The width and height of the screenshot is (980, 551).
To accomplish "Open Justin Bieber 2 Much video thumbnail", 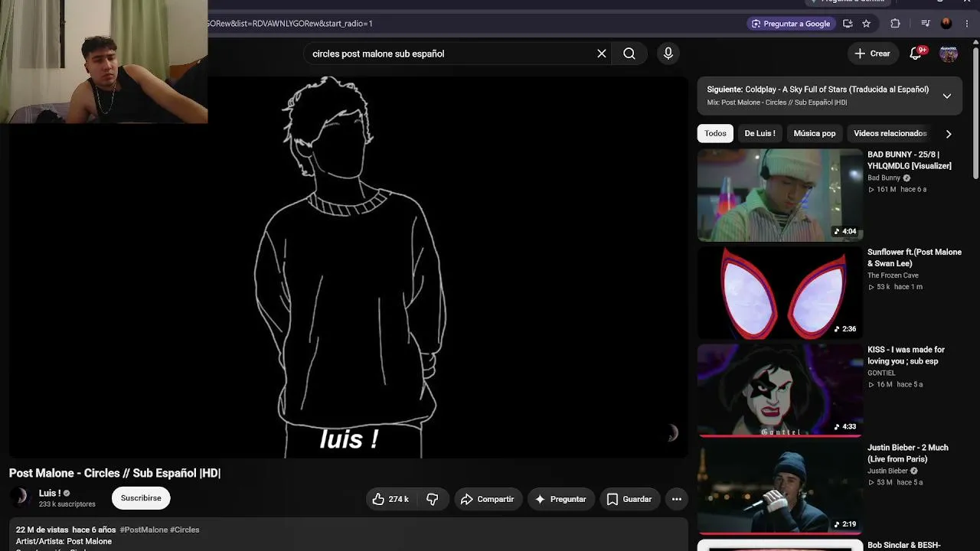I will point(779,488).
